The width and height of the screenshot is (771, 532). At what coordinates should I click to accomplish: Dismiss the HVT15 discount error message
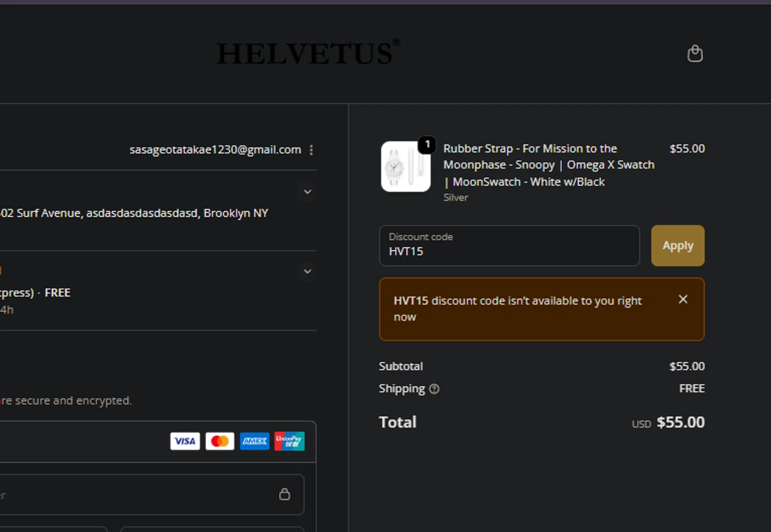(683, 299)
